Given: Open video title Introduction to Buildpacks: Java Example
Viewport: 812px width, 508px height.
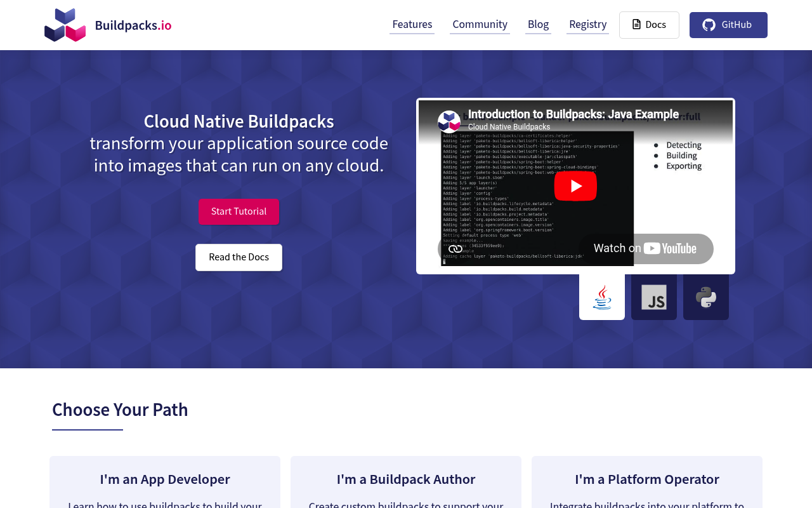Looking at the screenshot, I should [573, 114].
